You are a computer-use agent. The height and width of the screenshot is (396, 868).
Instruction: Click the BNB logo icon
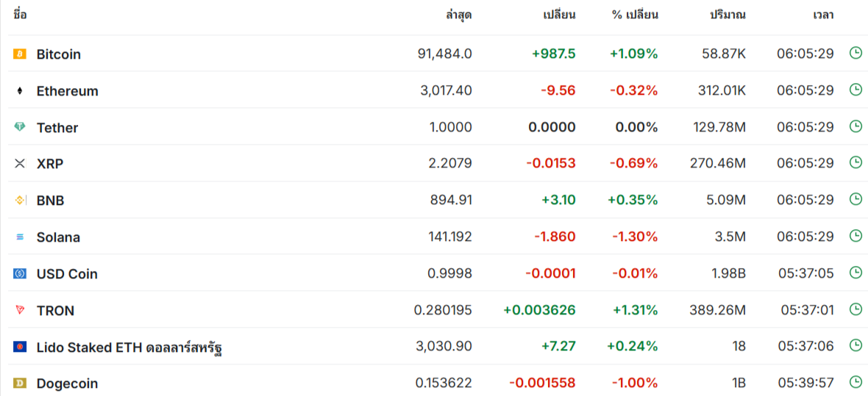point(20,200)
